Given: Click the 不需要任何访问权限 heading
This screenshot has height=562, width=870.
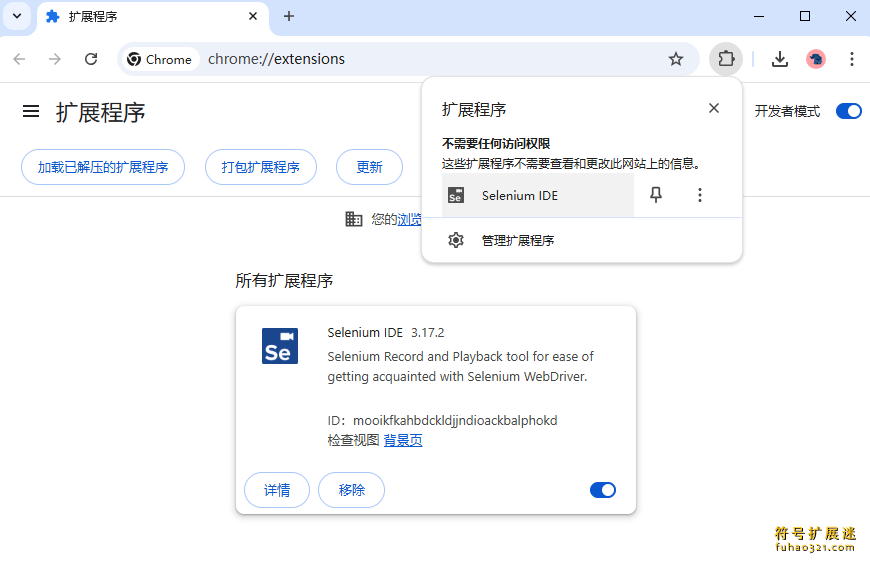Looking at the screenshot, I should coord(496,144).
